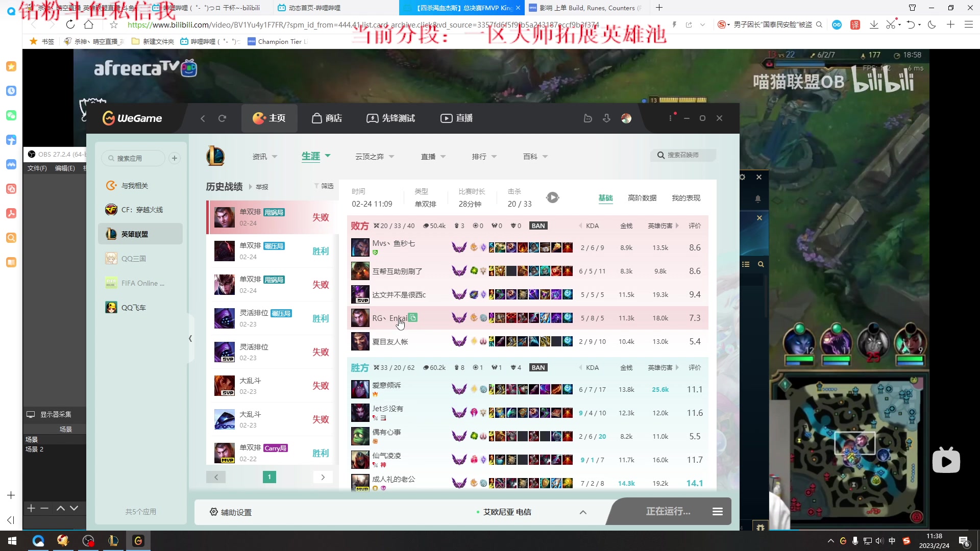Open OBS 文件(F) menu
Screen dimensions: 980x551
click(x=37, y=168)
